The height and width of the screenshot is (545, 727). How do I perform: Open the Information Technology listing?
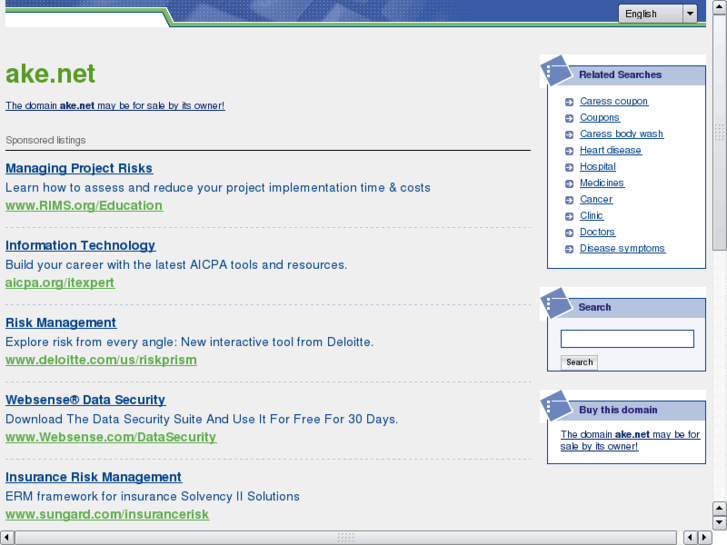tap(80, 245)
